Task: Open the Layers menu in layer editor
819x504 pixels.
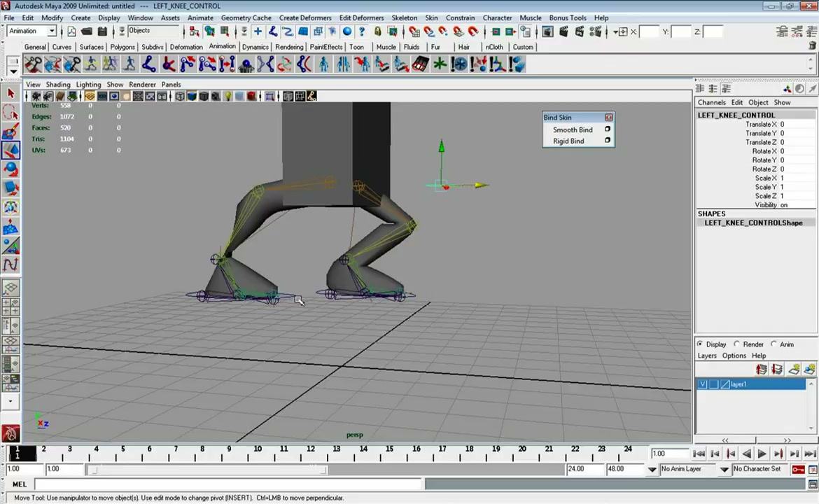Action: click(x=707, y=356)
